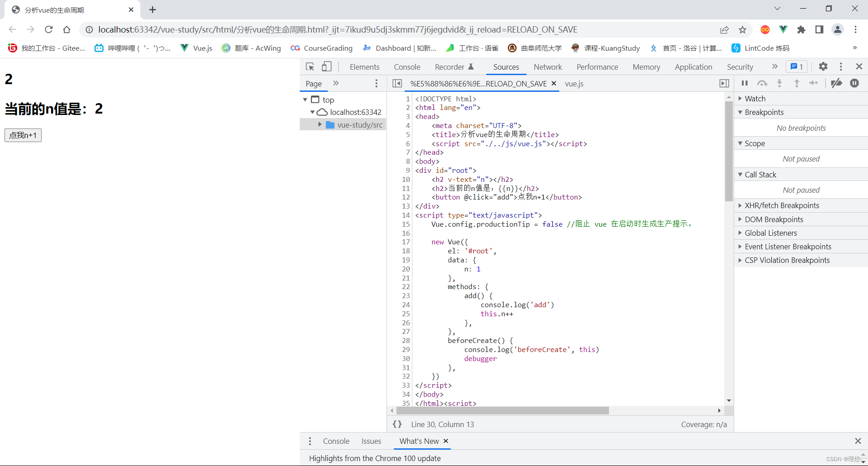Click step over next function call

click(x=762, y=83)
